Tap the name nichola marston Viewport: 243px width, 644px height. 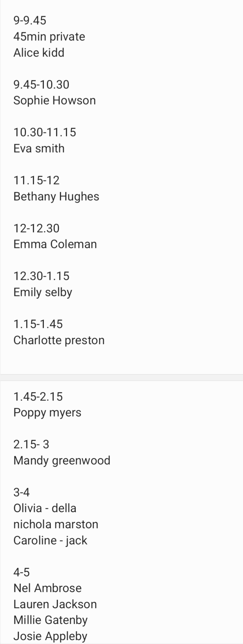click(x=56, y=524)
